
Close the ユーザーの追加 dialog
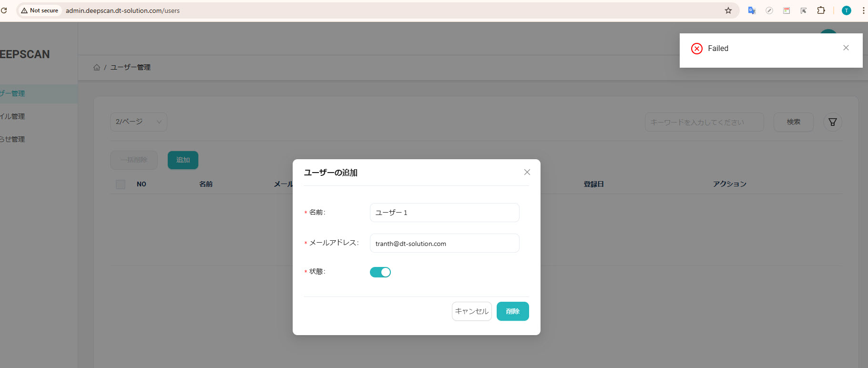(527, 172)
